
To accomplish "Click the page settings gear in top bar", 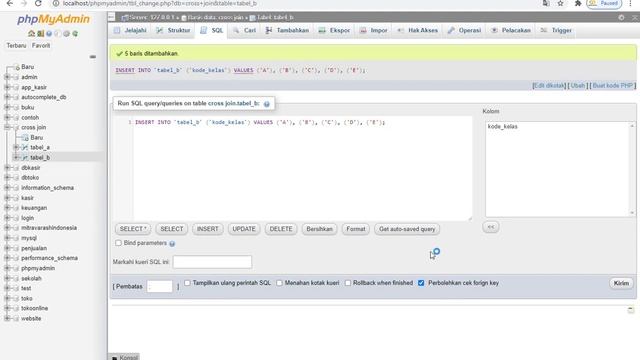I will click(x=621, y=18).
